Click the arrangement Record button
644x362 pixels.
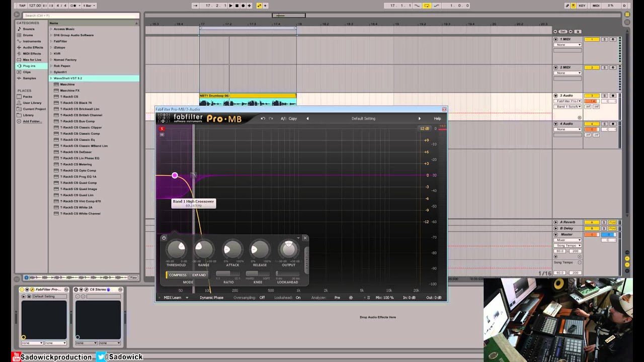tap(243, 6)
